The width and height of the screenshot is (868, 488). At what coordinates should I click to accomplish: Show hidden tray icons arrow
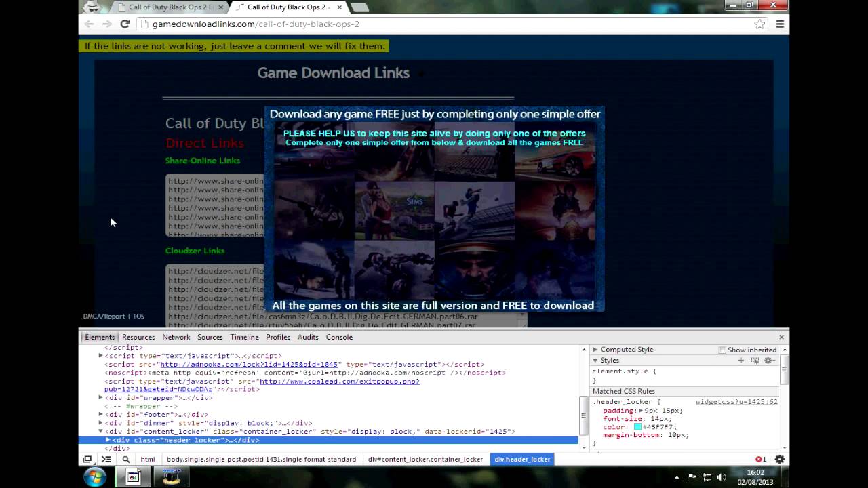[676, 478]
